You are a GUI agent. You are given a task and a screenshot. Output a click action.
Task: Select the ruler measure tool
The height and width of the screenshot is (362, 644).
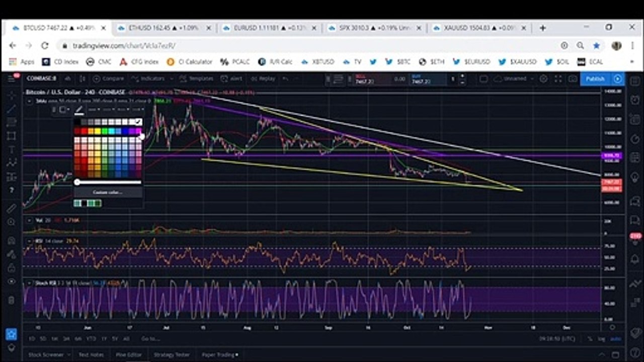point(11,208)
